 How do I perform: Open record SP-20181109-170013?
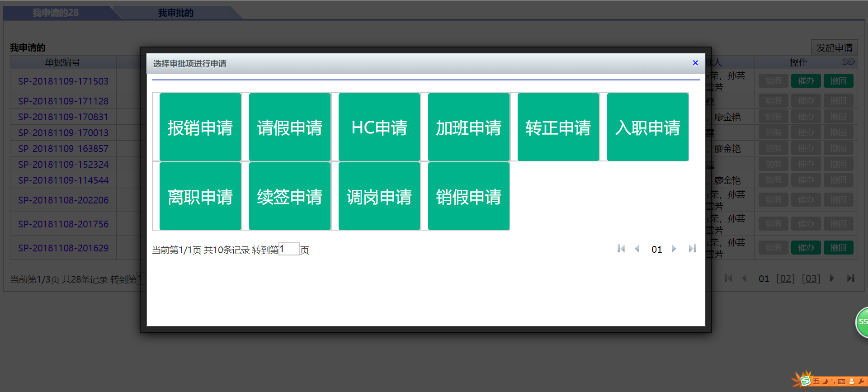63,133
